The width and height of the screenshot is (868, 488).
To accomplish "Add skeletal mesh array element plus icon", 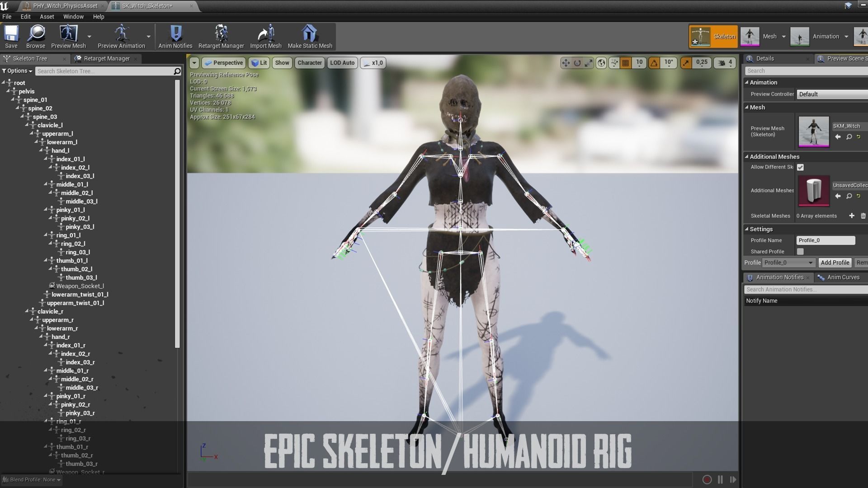I will [x=852, y=216].
